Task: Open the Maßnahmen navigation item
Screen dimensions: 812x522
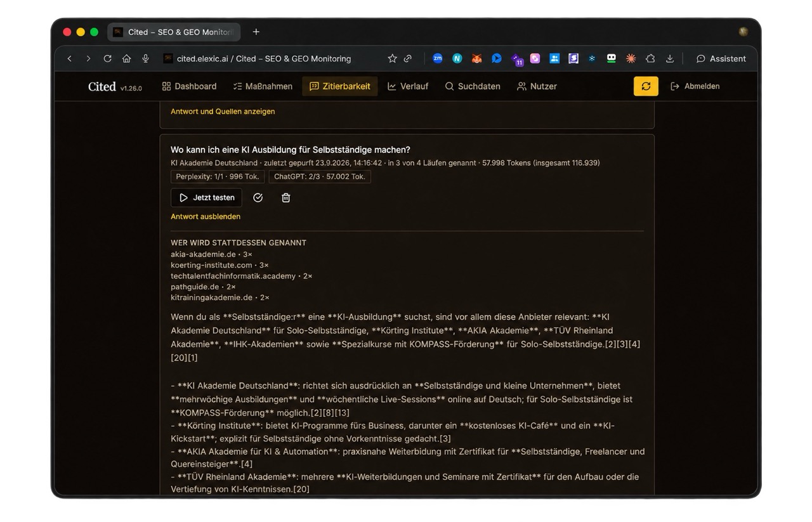Action: pos(263,86)
